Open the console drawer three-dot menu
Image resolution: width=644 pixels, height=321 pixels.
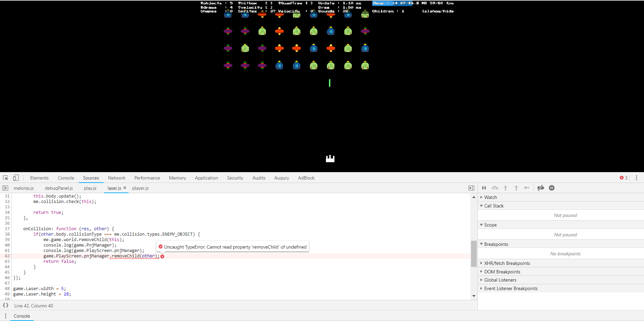coord(5,316)
